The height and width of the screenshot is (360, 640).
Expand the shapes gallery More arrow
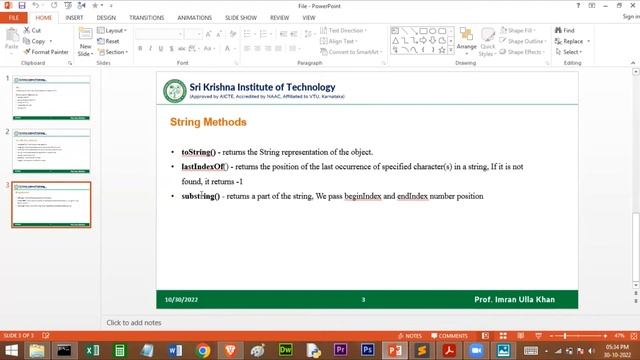click(x=451, y=50)
